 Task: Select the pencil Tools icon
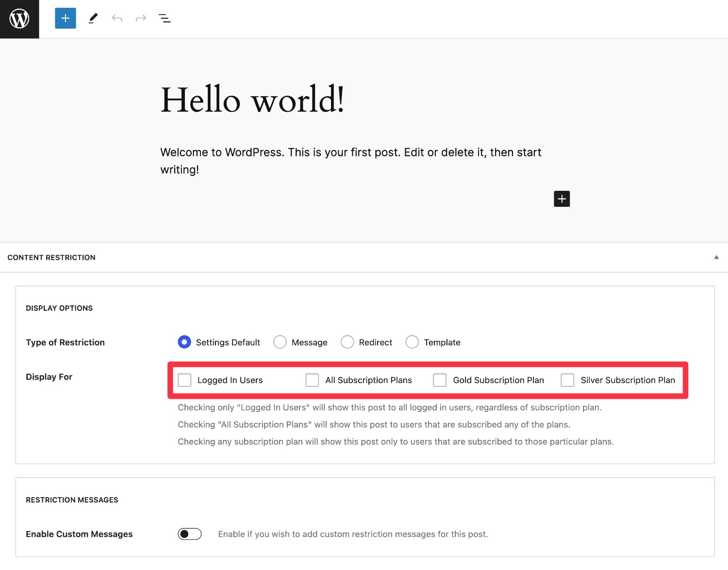coord(93,18)
